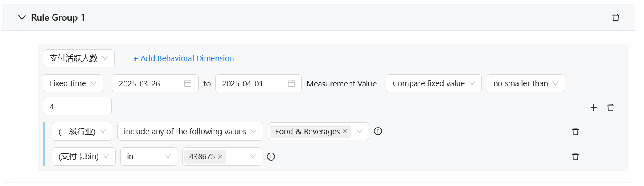
Task: Open the (一级行业) field selector
Action: tap(82, 131)
